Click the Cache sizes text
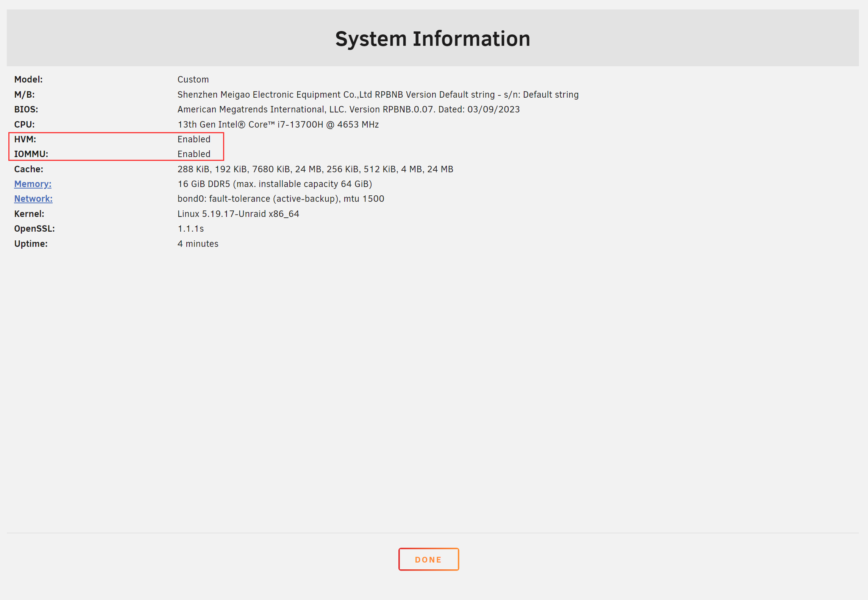 [x=315, y=169]
